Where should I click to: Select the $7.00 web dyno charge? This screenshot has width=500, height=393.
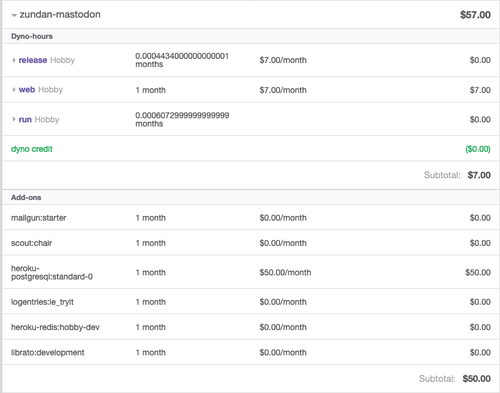[x=480, y=90]
